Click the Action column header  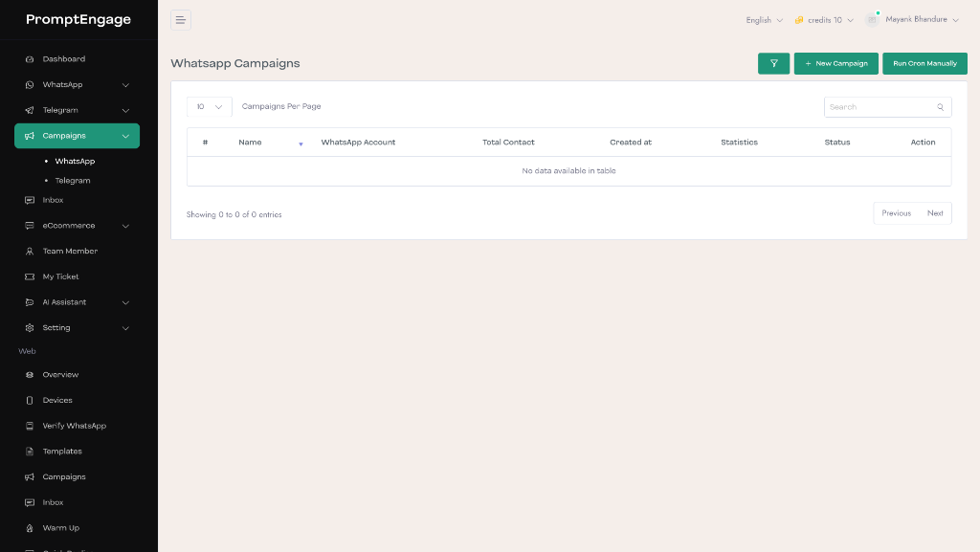pos(923,143)
